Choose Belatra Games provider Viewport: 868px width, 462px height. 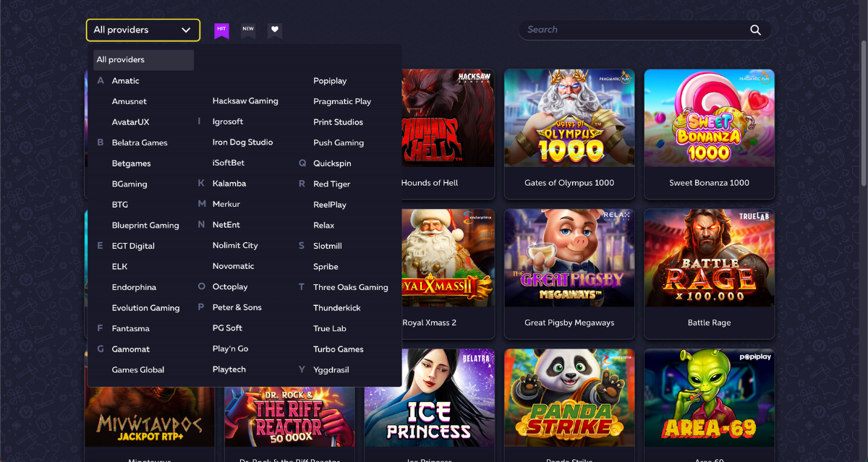pyautogui.click(x=140, y=143)
